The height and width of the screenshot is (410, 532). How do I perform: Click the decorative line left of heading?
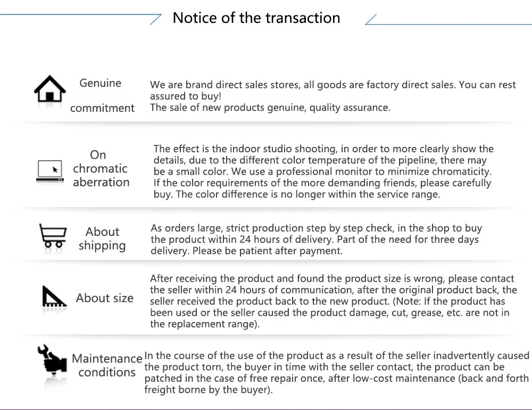coord(81,19)
